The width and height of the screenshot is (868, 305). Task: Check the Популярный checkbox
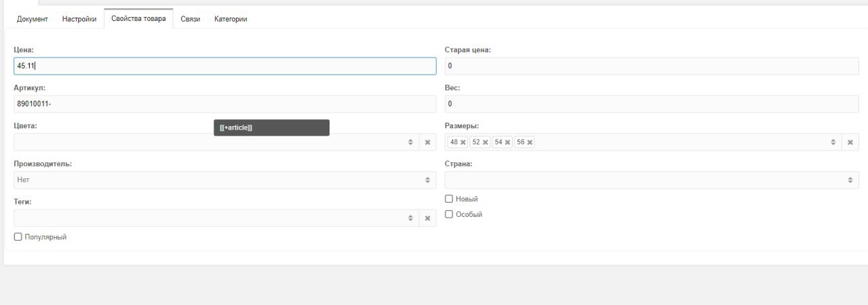18,237
